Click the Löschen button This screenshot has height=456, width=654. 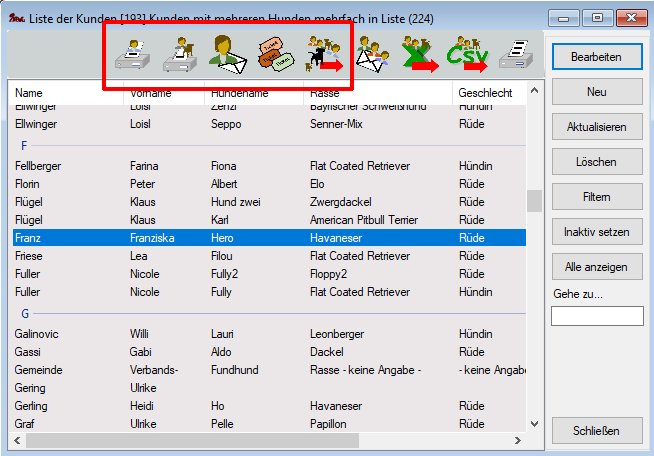coord(597,162)
